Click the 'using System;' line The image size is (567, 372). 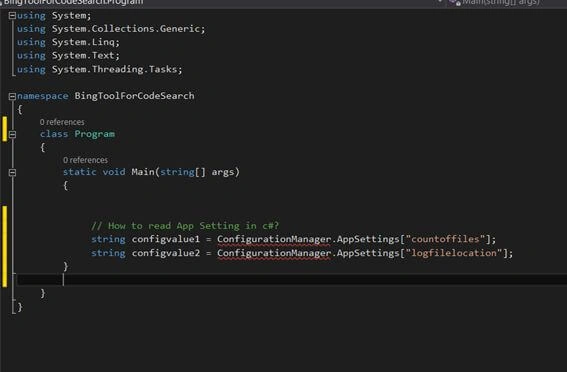tap(54, 16)
